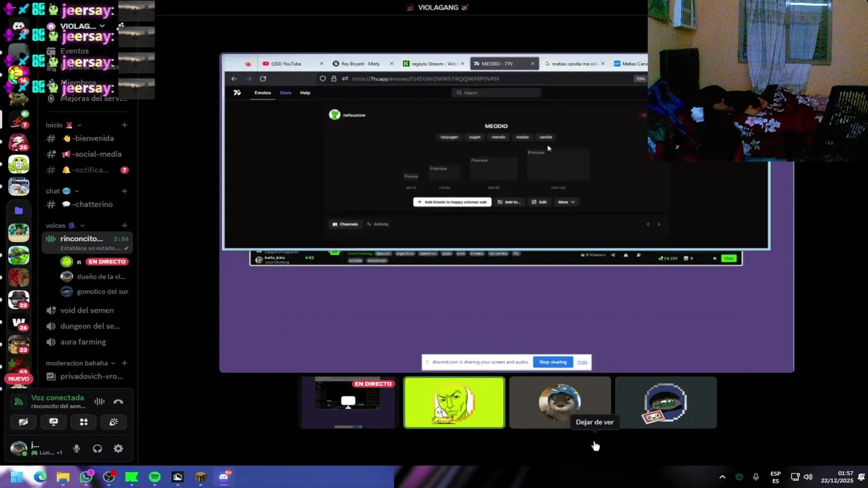This screenshot has width=868, height=488.
Task: Collapse the moderacion bahaha category
Action: coord(81,363)
